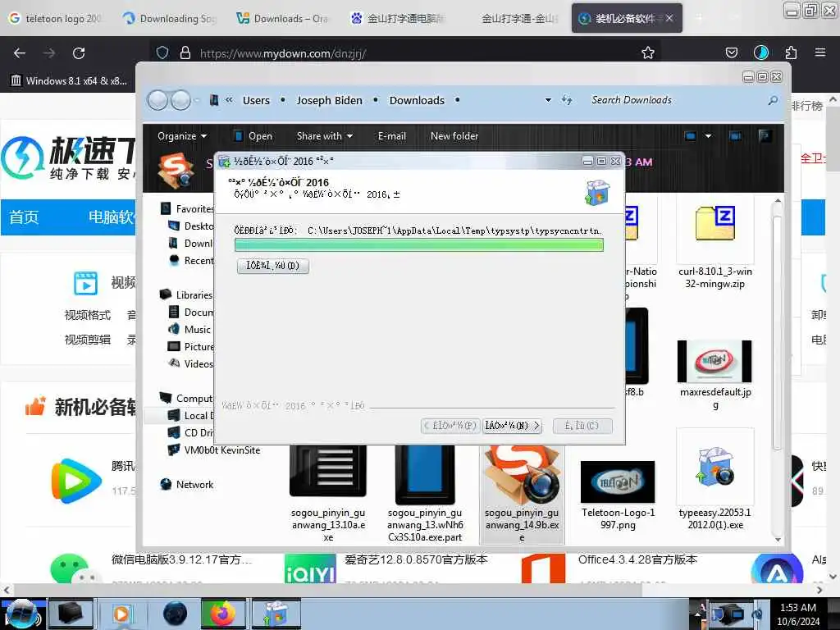The height and width of the screenshot is (630, 840).
Task: Toggle Explorer preview pane icon
Action: [x=736, y=136]
